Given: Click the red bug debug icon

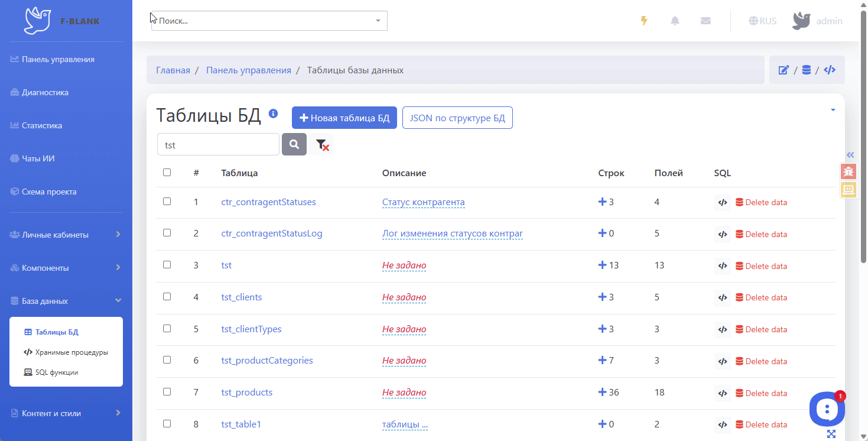Looking at the screenshot, I should 849,172.
